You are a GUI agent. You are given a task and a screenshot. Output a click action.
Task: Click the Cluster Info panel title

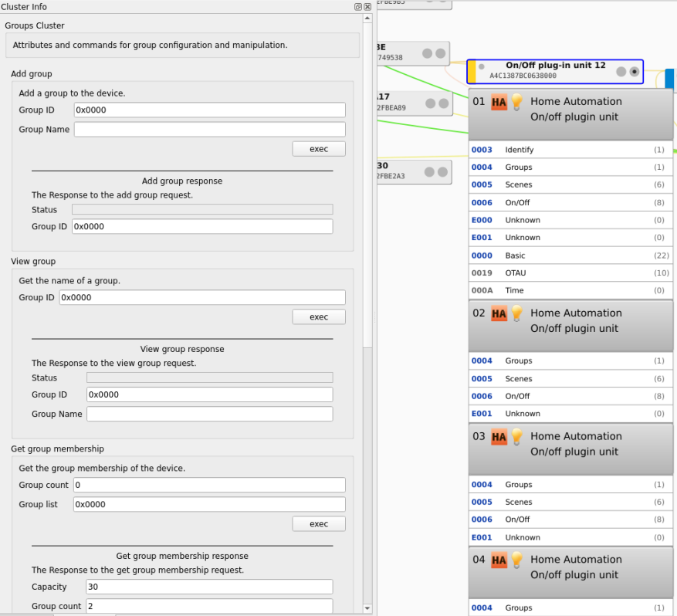(24, 7)
